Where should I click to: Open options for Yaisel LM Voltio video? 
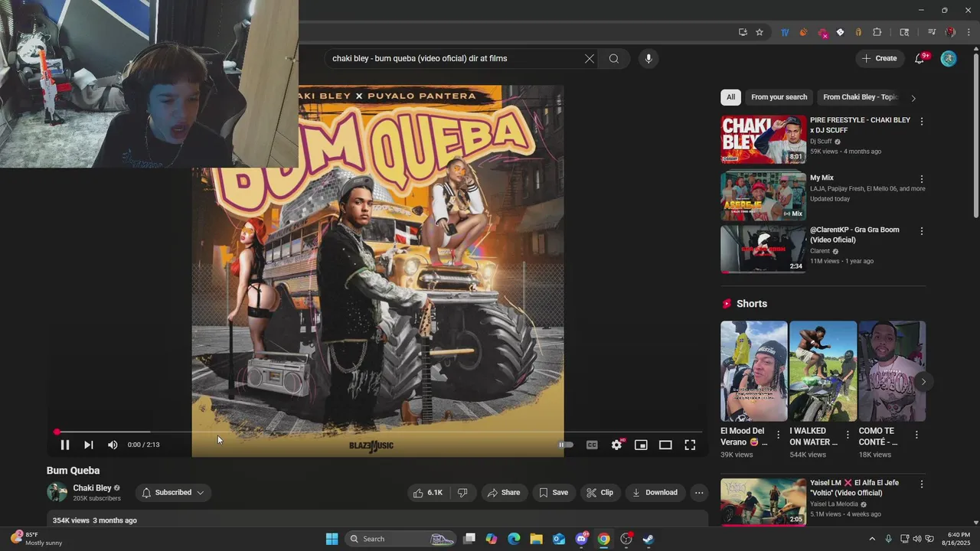pos(921,484)
